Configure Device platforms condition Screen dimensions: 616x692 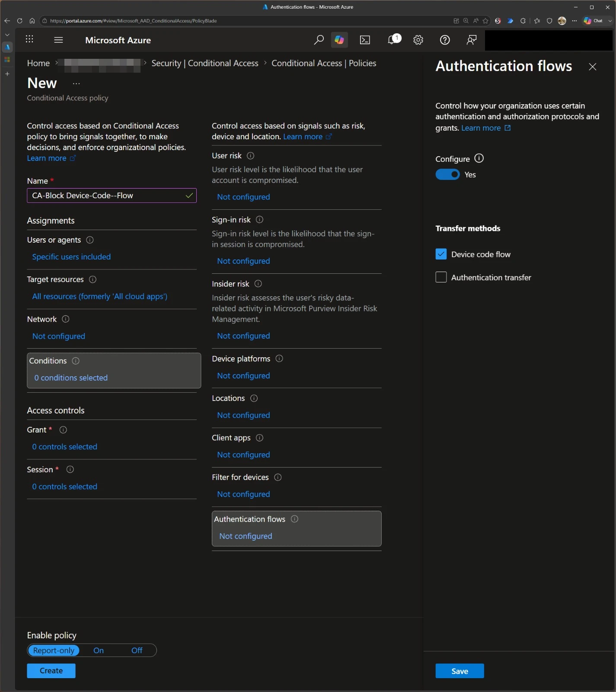tap(243, 376)
